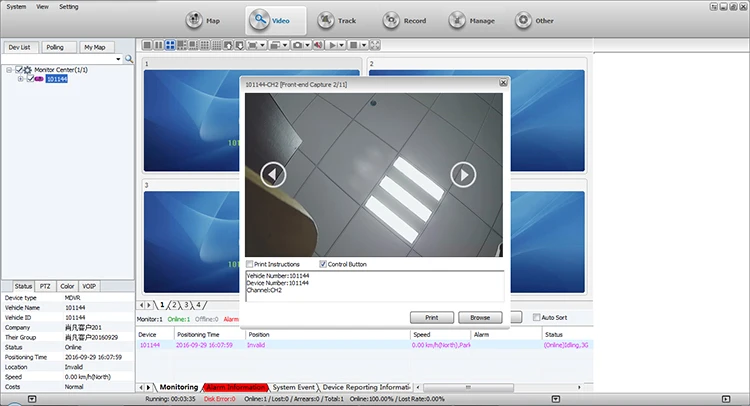
Task: Enable the Print Instructions checkbox
Action: pyautogui.click(x=250, y=264)
